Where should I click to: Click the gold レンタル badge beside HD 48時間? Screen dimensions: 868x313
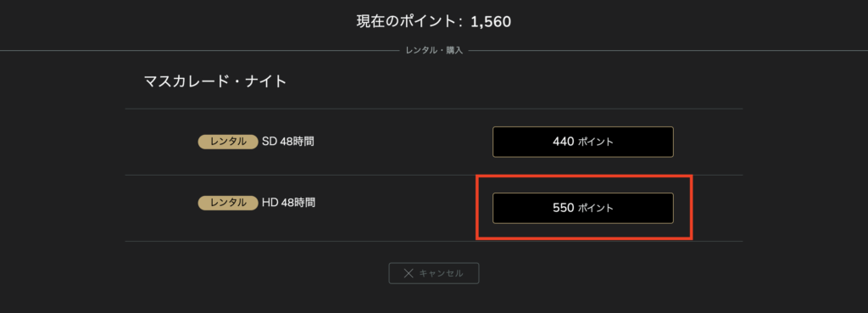[x=228, y=203]
